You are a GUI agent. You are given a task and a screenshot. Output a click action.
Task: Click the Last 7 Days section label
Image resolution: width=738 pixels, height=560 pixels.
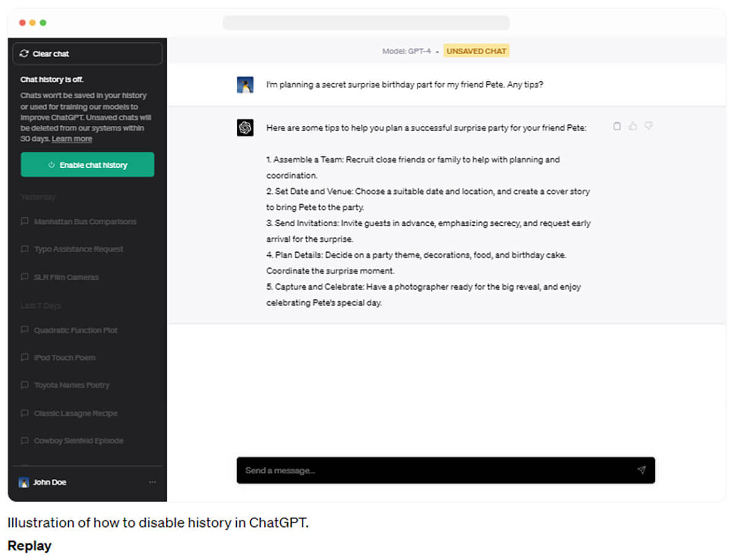click(x=41, y=306)
